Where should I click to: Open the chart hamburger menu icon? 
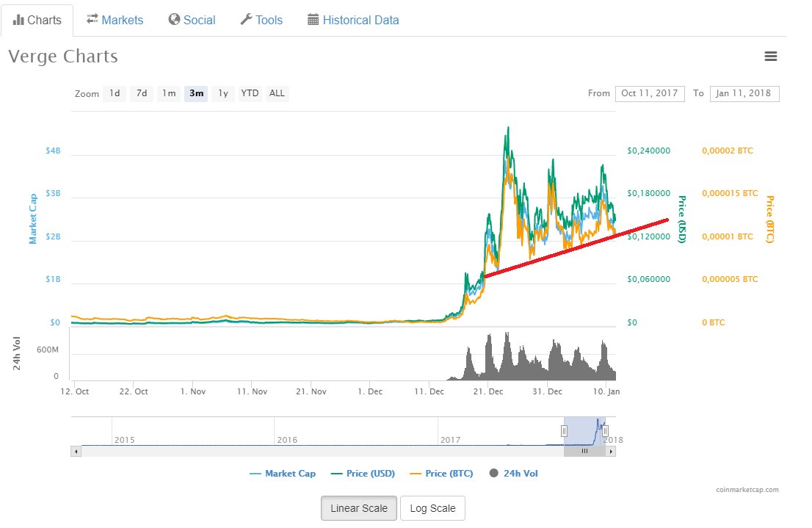pos(771,56)
